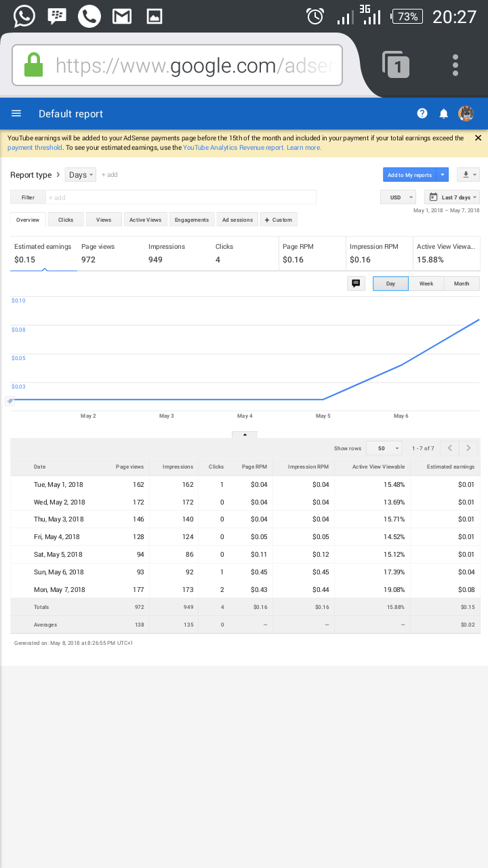Expand the Add to My reports arrow
Screen dimensions: 488x868
tap(443, 175)
